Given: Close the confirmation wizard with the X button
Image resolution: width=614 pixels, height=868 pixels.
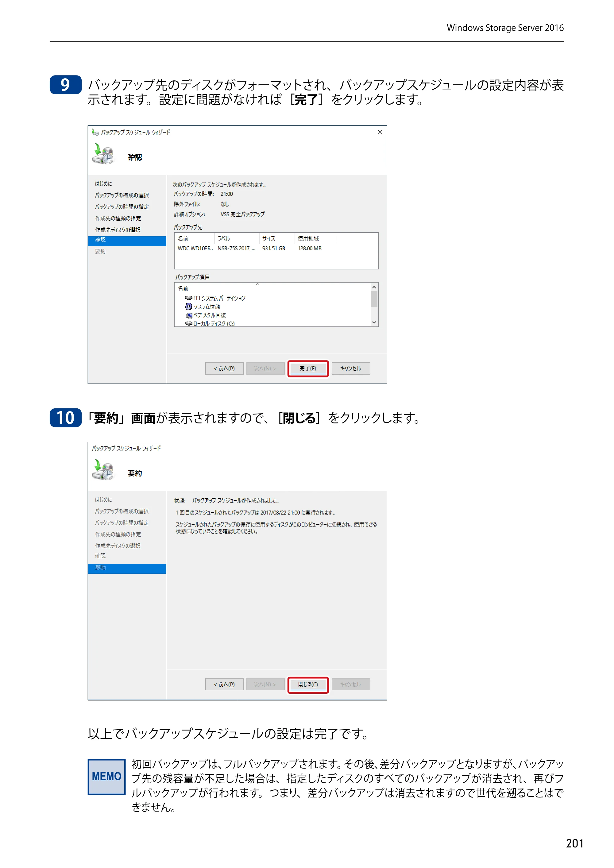Looking at the screenshot, I should click(380, 132).
